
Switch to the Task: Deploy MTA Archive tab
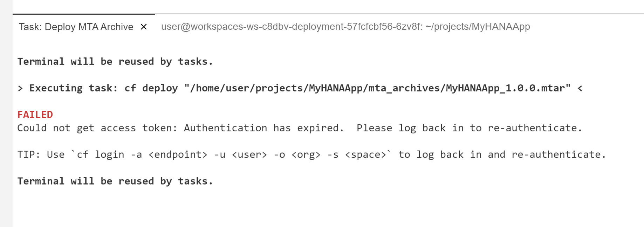(76, 27)
